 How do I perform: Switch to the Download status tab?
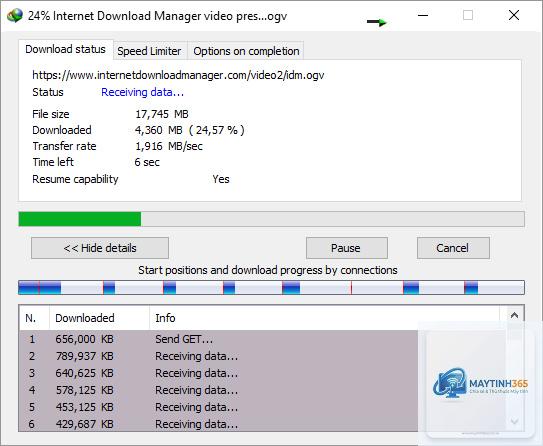point(65,50)
